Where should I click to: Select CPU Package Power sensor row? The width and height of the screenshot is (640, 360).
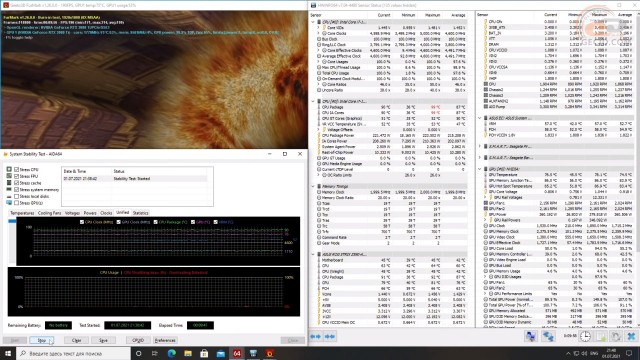pyautogui.click(x=392, y=136)
